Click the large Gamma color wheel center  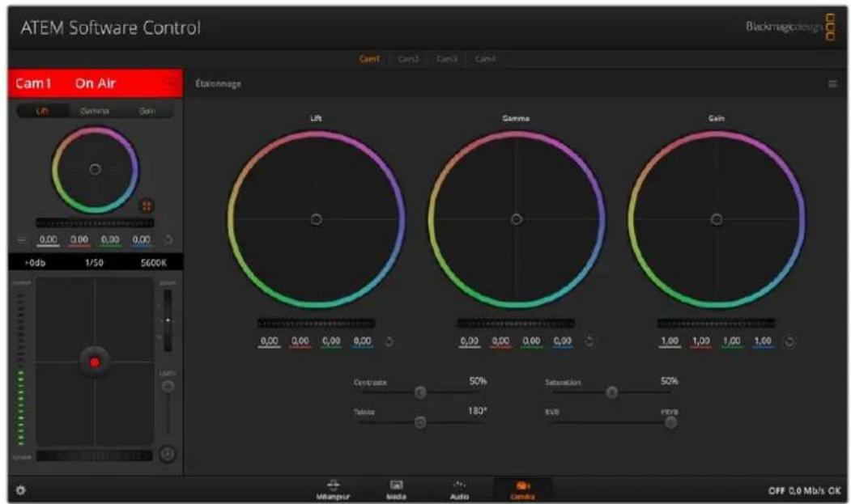click(516, 219)
